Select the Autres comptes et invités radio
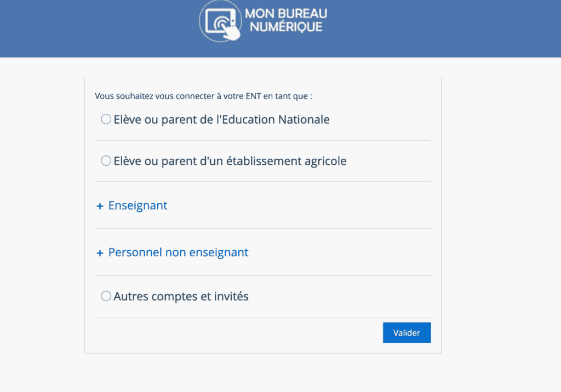Image resolution: width=561 pixels, height=392 pixels. point(106,296)
